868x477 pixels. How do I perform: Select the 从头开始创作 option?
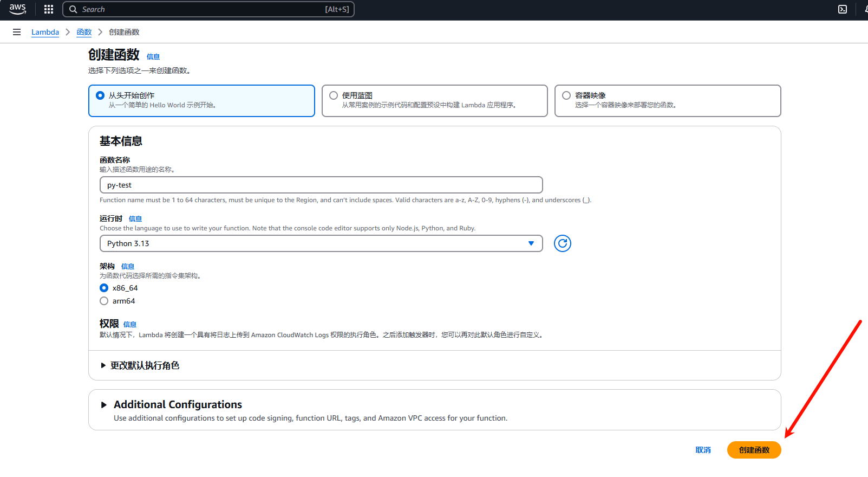[100, 95]
